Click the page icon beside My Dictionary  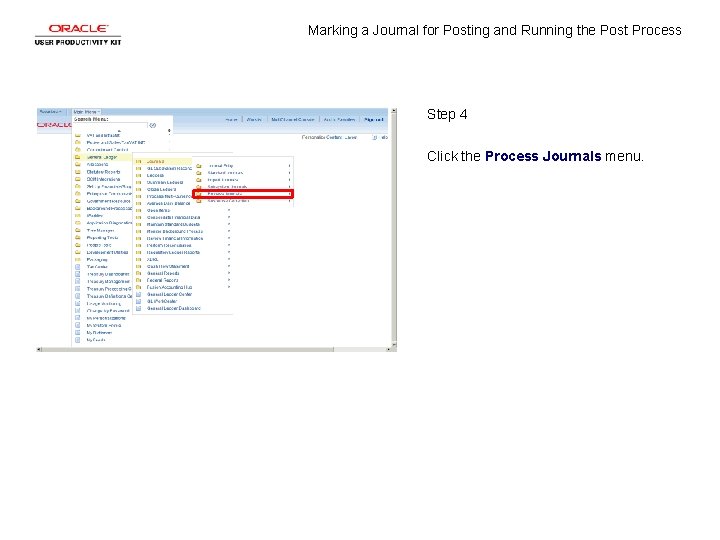pyautogui.click(x=78, y=333)
